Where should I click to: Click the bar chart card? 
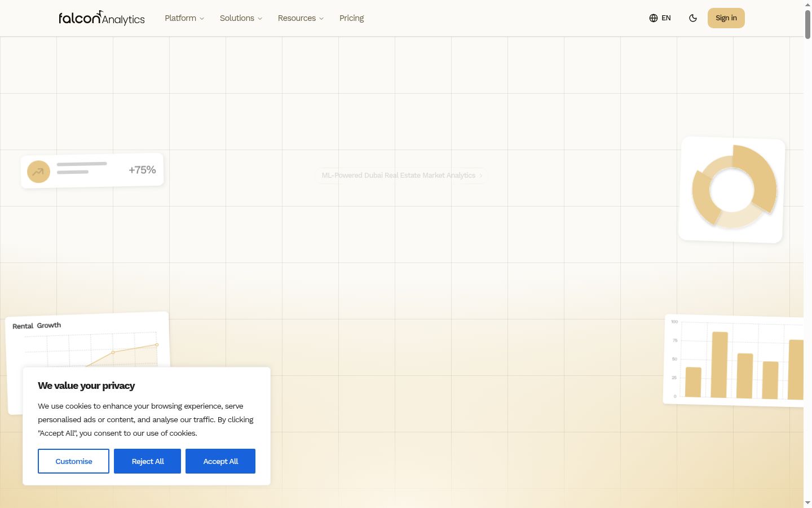click(x=734, y=360)
